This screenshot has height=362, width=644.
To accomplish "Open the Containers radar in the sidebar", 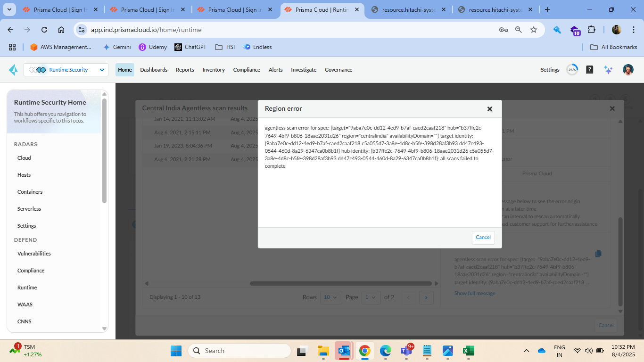I will pyautogui.click(x=30, y=192).
